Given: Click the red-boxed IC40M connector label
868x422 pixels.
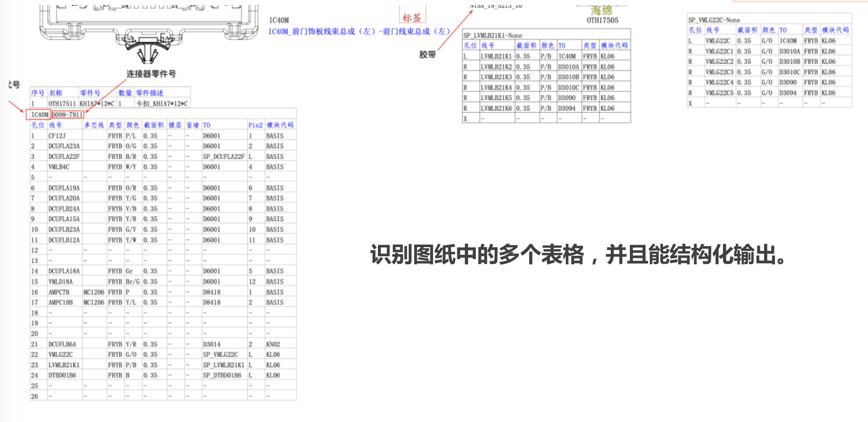Looking at the screenshot, I should point(39,115).
